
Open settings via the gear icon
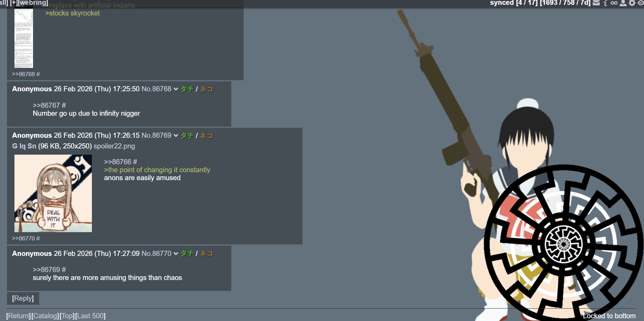coord(632,3)
